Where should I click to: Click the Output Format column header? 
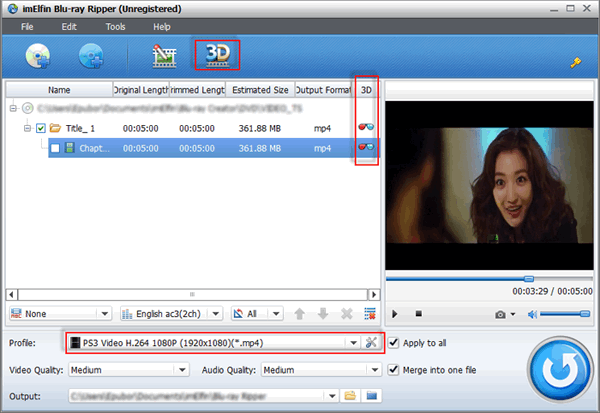click(x=323, y=90)
